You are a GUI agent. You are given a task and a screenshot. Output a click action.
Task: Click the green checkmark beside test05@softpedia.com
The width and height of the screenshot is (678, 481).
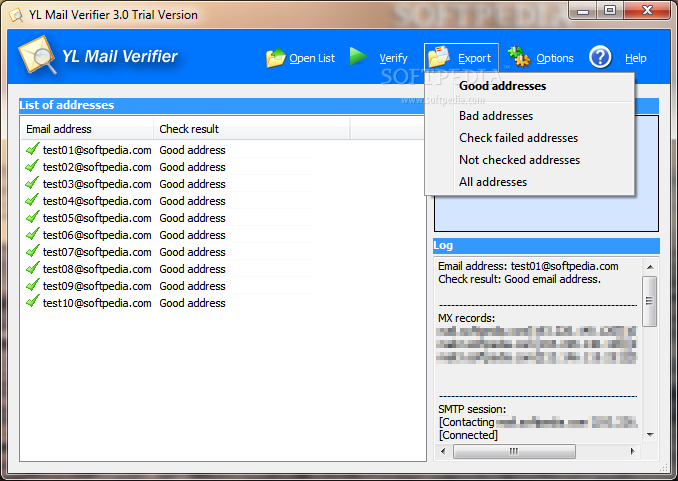[32, 217]
